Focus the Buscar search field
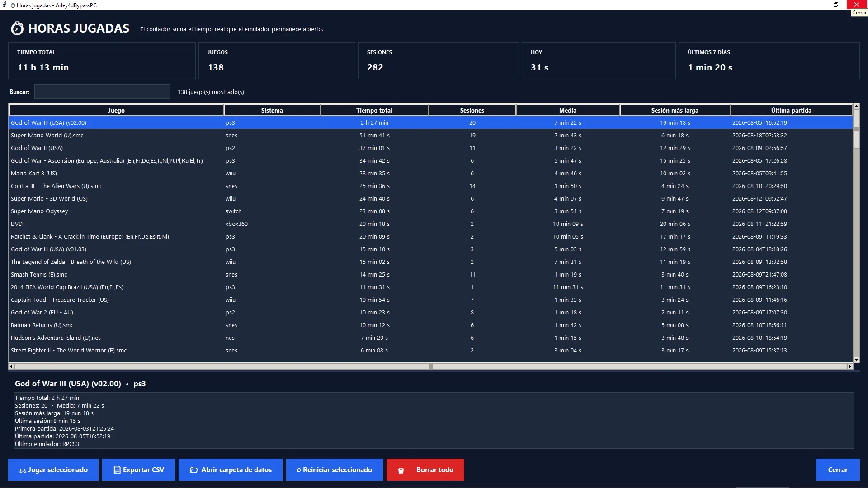The image size is (868, 488). click(102, 92)
